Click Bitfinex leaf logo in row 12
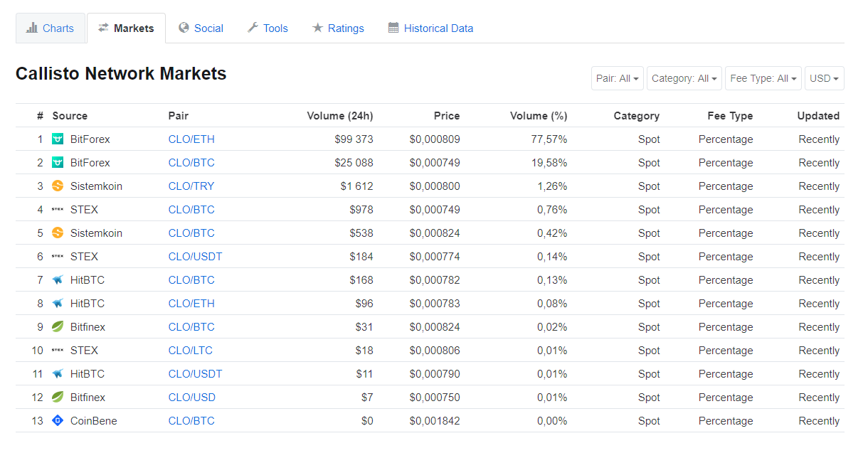868x453 pixels. click(58, 398)
